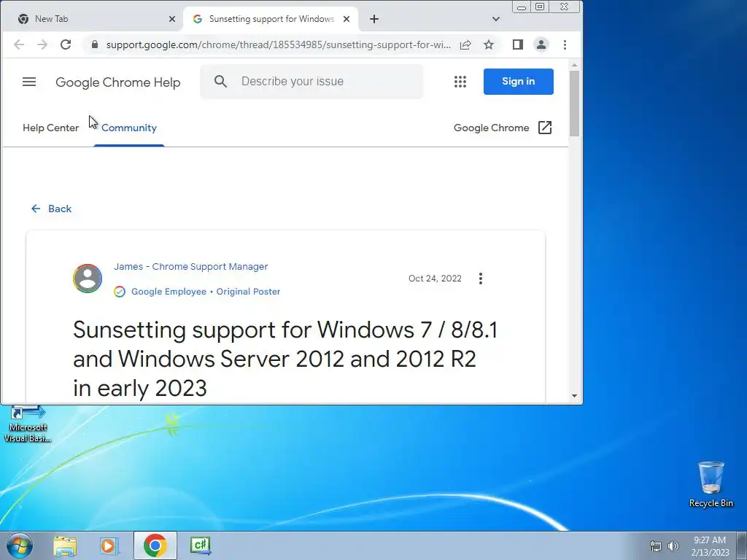Open File Explorer from the taskbar

click(65, 545)
